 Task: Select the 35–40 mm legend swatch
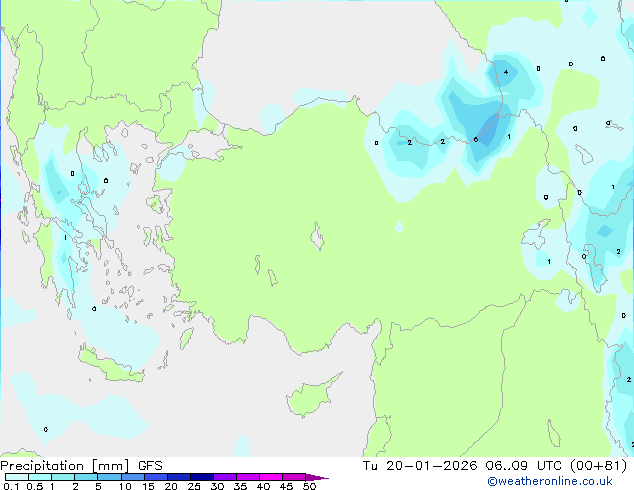click(248, 477)
